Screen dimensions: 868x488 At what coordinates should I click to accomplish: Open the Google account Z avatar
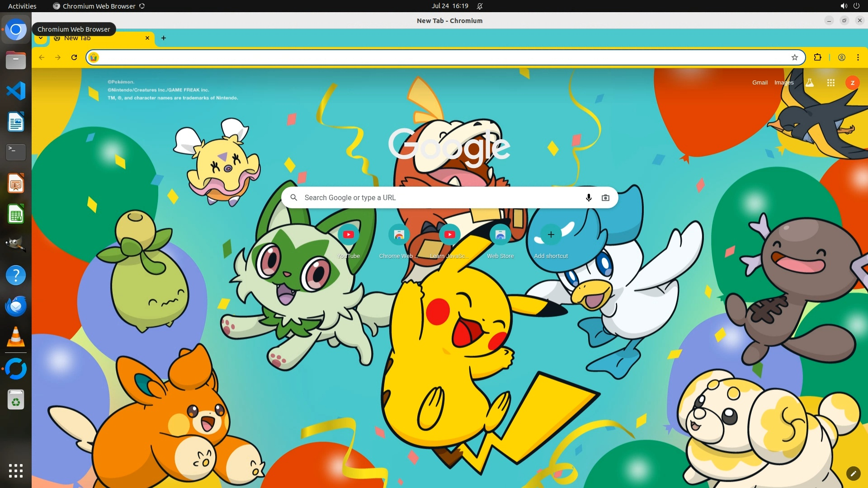coord(852,83)
